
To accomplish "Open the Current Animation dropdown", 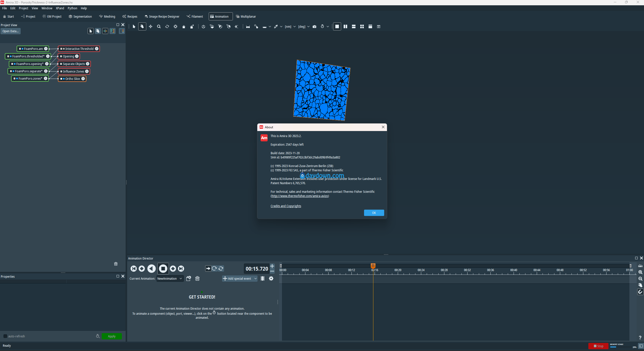I will click(170, 279).
